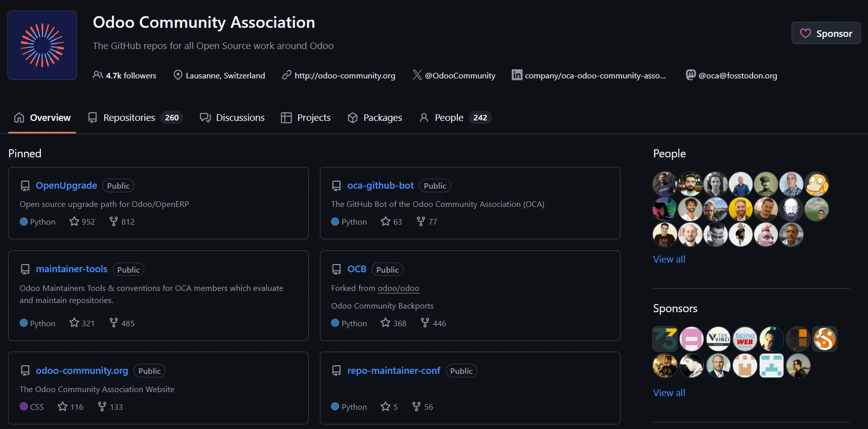The height and width of the screenshot is (429, 868).
Task: Click the repo icon beside OpenUpgrade
Action: coord(25,186)
